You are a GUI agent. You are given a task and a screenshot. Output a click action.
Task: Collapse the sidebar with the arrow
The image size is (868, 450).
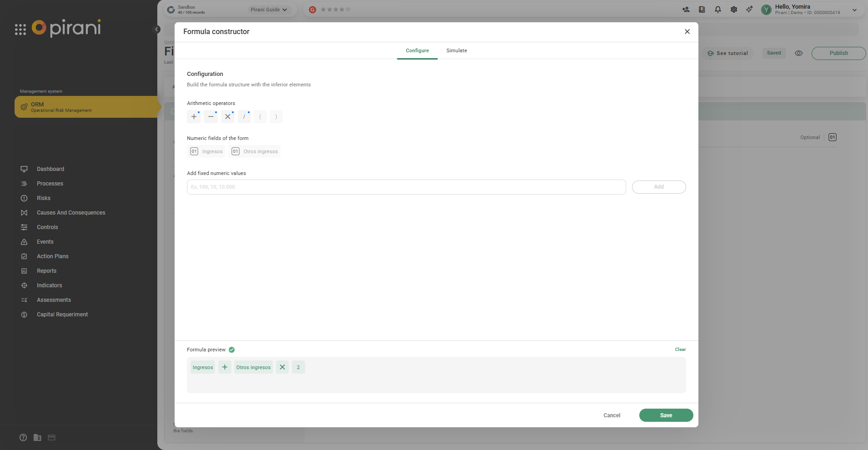tap(157, 30)
